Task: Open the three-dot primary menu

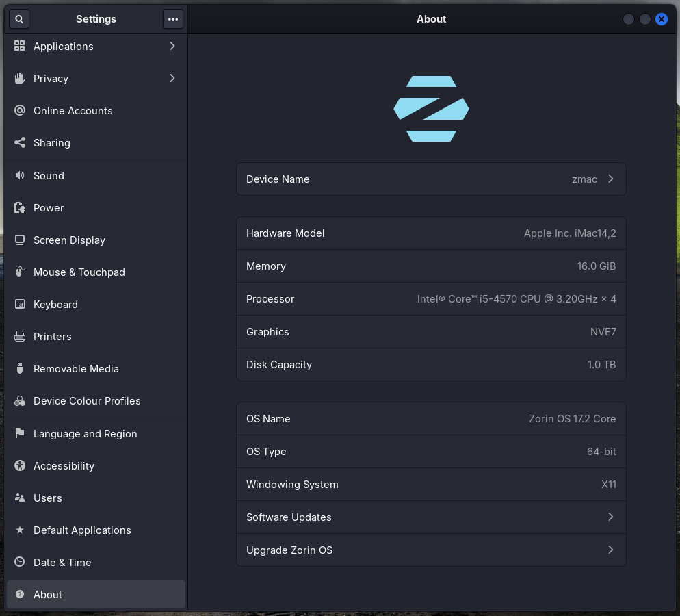Action: pyautogui.click(x=172, y=19)
